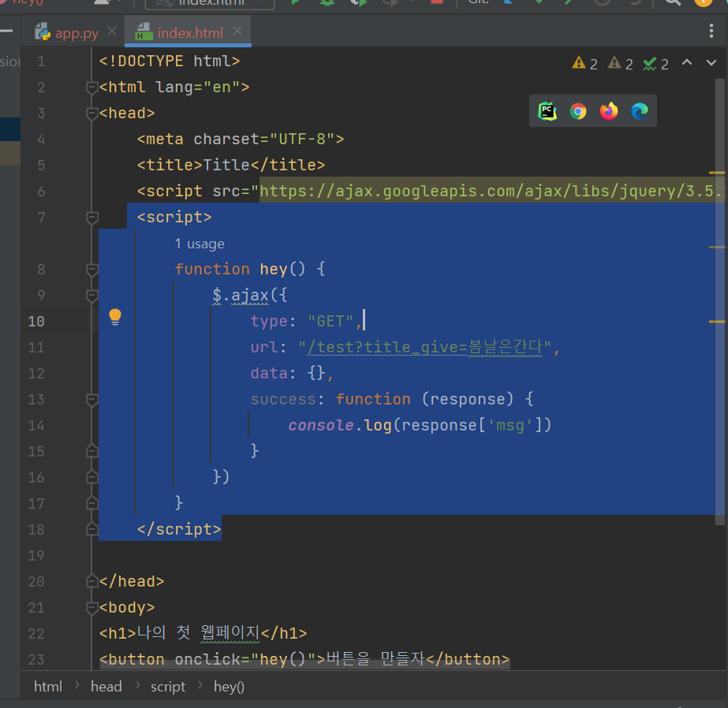Screen dimensions: 728x708
Task: Toggle the closing script fold marker on line 18
Action: click(92, 529)
